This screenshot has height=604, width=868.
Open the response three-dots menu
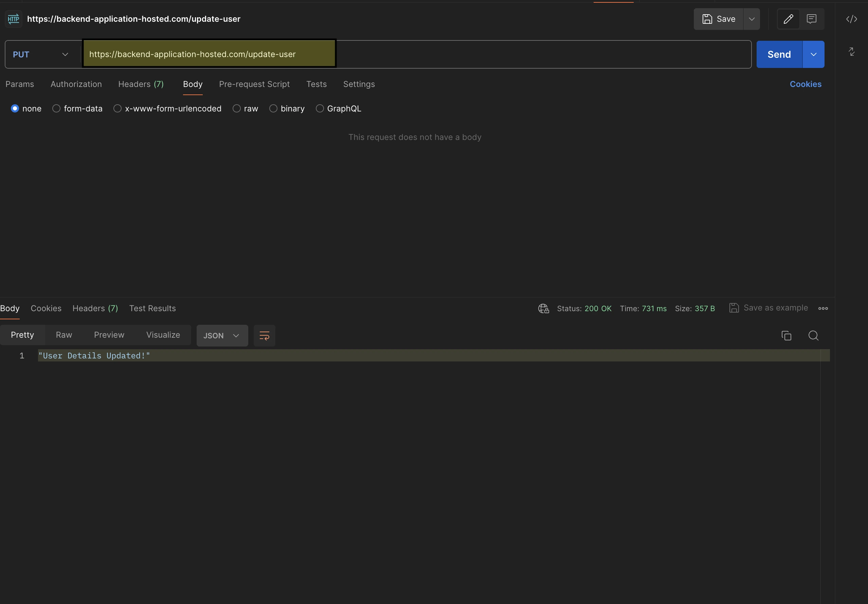tap(823, 308)
